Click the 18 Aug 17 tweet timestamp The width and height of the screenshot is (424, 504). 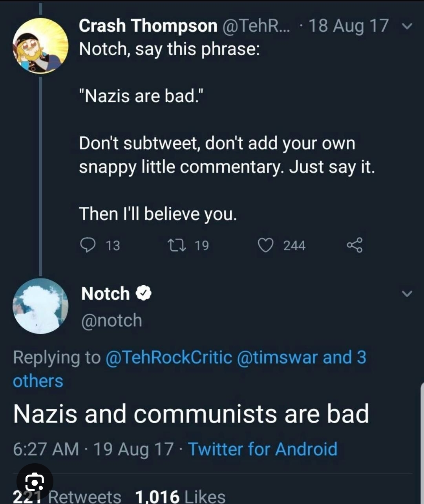(348, 26)
